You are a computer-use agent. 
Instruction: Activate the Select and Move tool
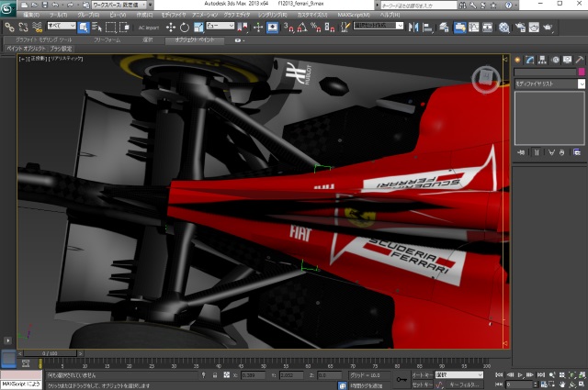click(171, 28)
